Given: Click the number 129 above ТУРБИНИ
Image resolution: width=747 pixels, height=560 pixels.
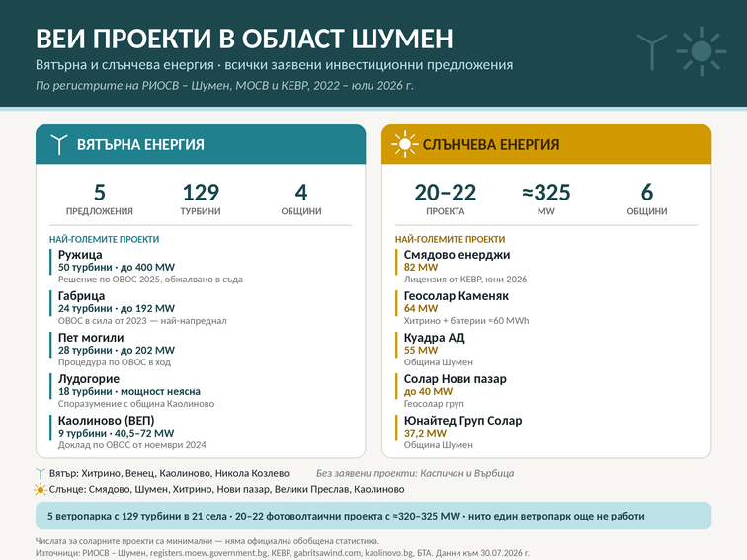Looking at the screenshot, I should click(201, 193).
